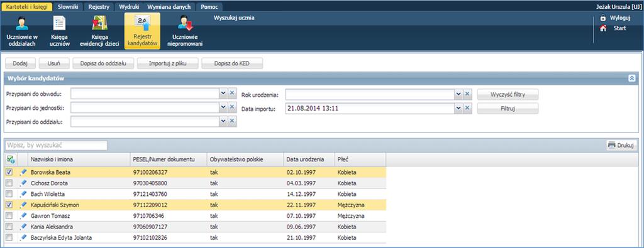644x248 pixels.
Task: Sort by Płeć column header
Action: [x=360, y=159]
